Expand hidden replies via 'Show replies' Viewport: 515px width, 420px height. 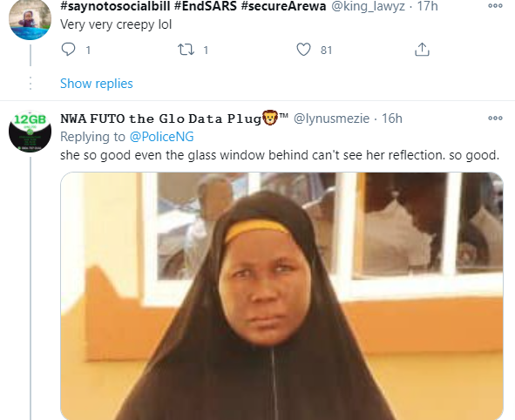[x=96, y=84]
